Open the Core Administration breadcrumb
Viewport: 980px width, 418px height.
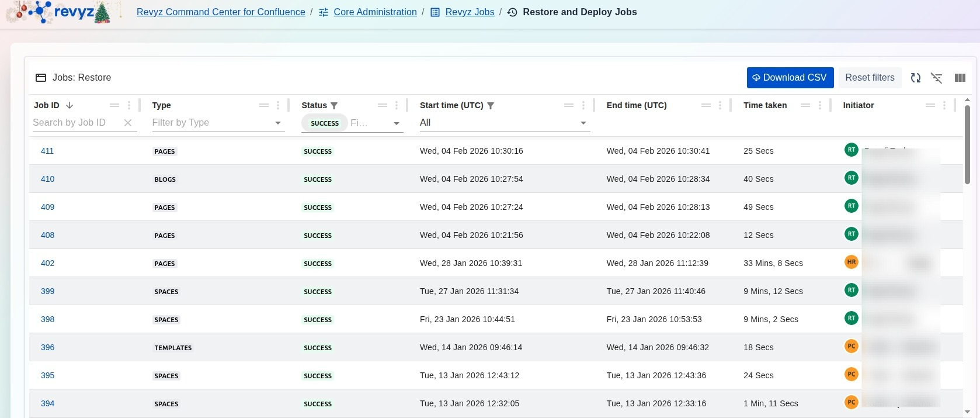point(375,12)
